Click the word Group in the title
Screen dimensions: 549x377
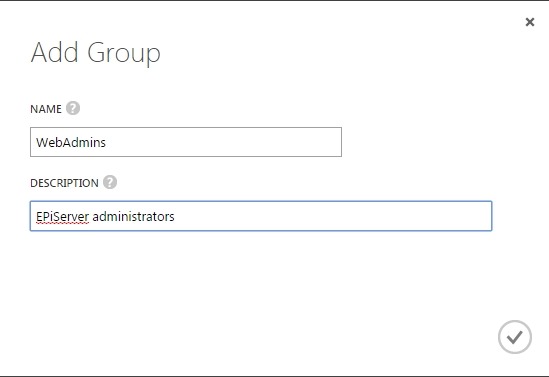click(x=124, y=53)
